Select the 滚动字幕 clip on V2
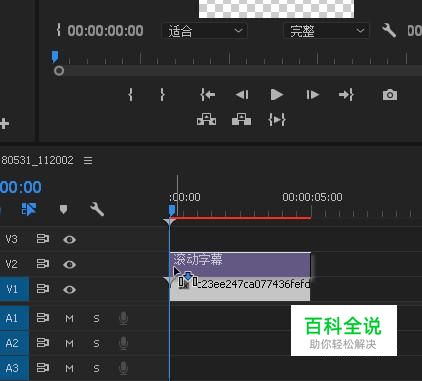 pos(240,264)
